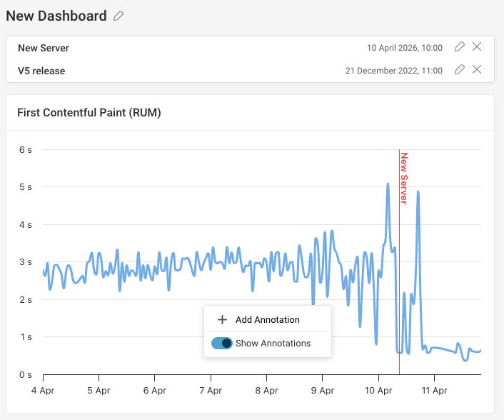Click the 1 s y-axis label
This screenshot has height=420, width=504.
pos(26,336)
